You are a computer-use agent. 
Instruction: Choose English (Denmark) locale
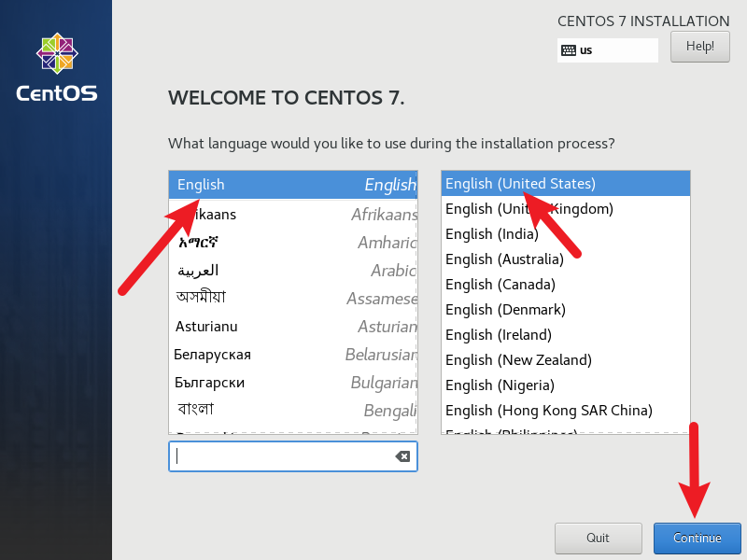point(566,310)
